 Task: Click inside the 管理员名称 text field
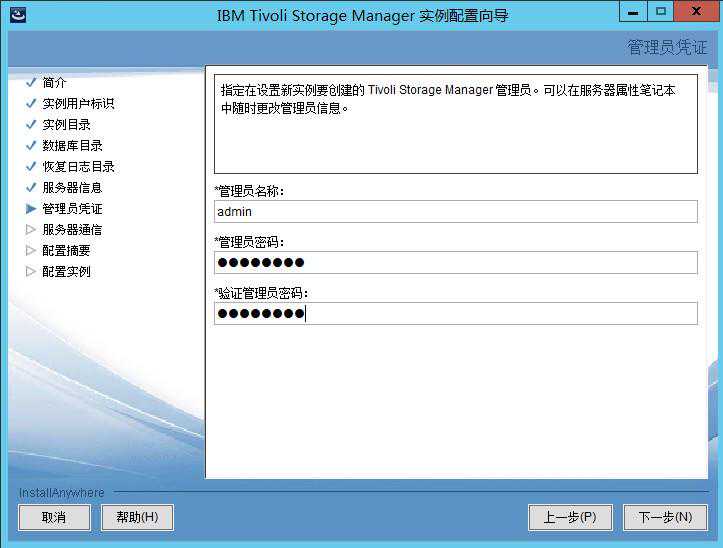click(455, 211)
